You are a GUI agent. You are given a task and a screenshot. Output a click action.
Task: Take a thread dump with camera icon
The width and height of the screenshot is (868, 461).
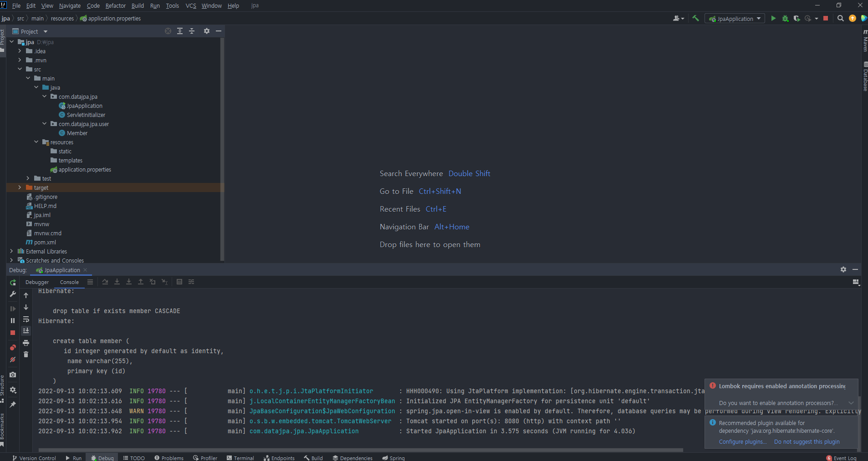(x=13, y=375)
